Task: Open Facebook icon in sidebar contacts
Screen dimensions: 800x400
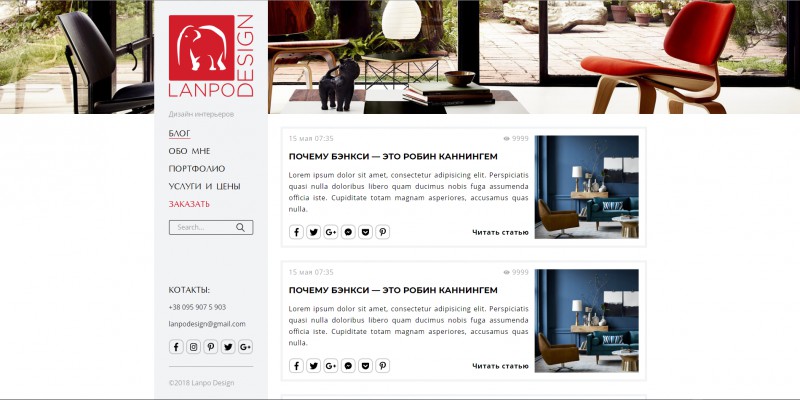Action: 176,347
